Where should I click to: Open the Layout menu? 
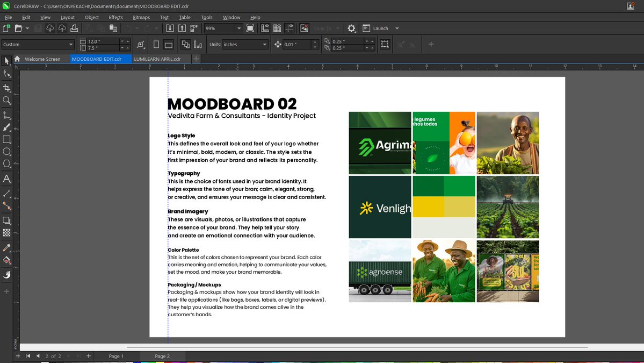click(67, 17)
